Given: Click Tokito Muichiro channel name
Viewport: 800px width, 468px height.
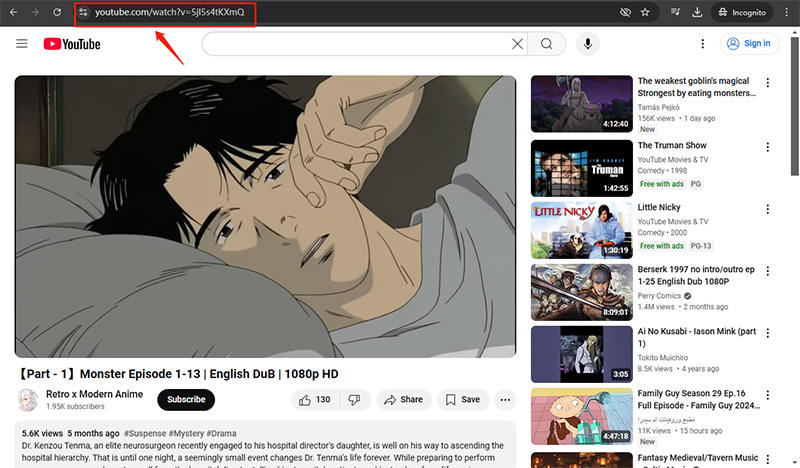Looking at the screenshot, I should click(662, 358).
